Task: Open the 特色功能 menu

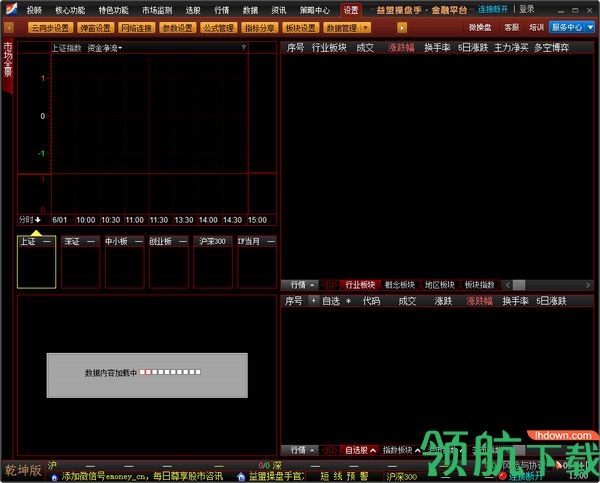Action: 114,10
